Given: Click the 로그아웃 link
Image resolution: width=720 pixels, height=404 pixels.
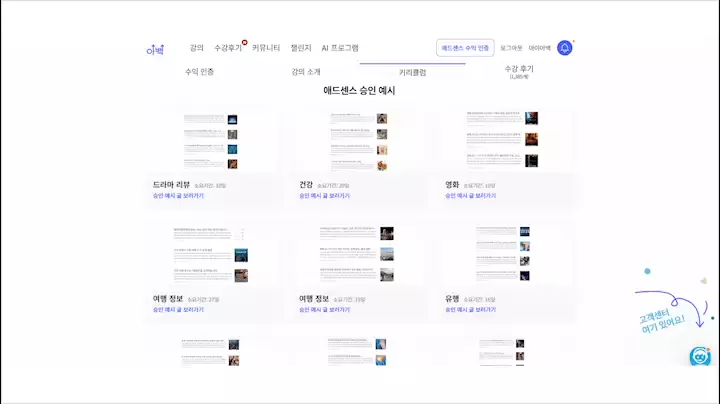Looking at the screenshot, I should 511,48.
